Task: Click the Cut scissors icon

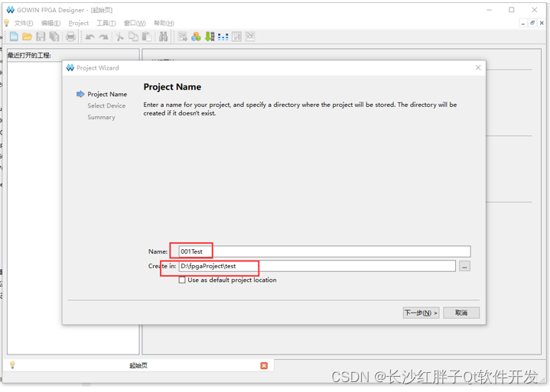Action: [119, 37]
